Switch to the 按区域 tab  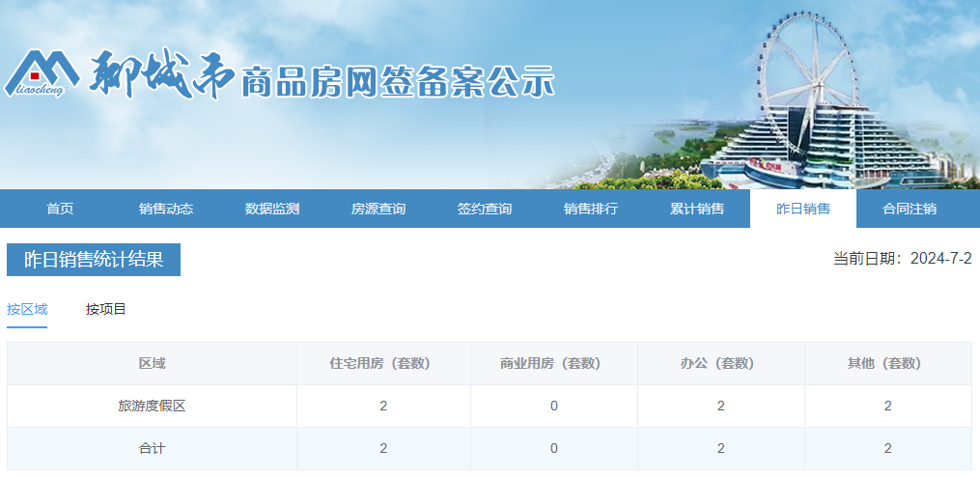tap(27, 309)
